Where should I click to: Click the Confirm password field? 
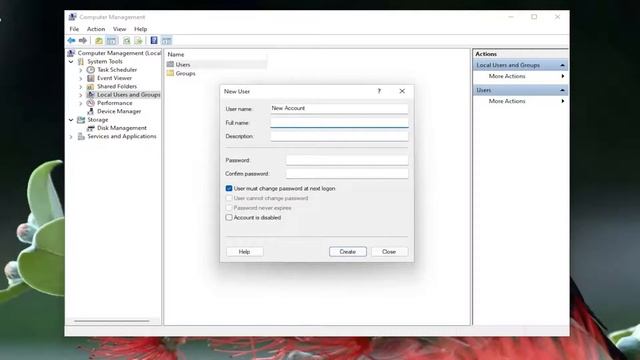pos(347,173)
